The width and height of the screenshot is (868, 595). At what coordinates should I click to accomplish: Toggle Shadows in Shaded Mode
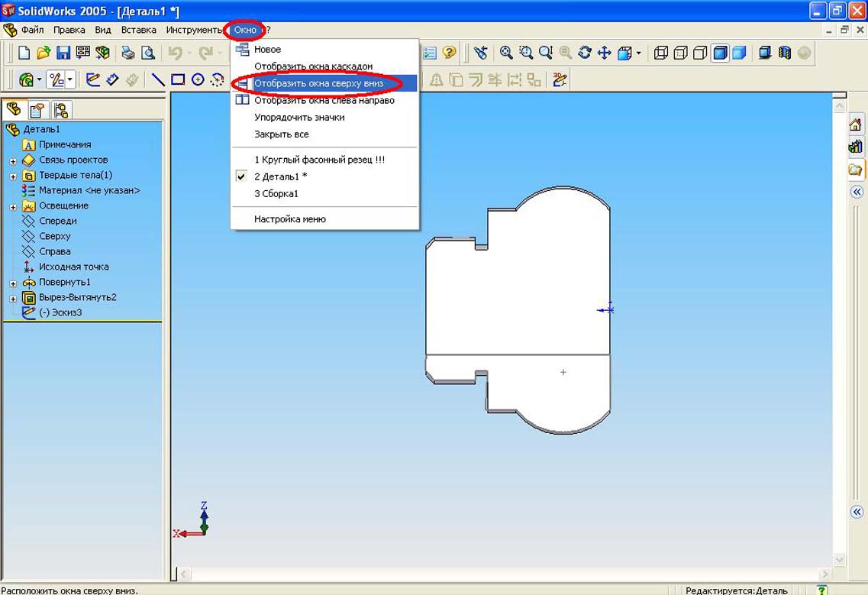[x=765, y=53]
